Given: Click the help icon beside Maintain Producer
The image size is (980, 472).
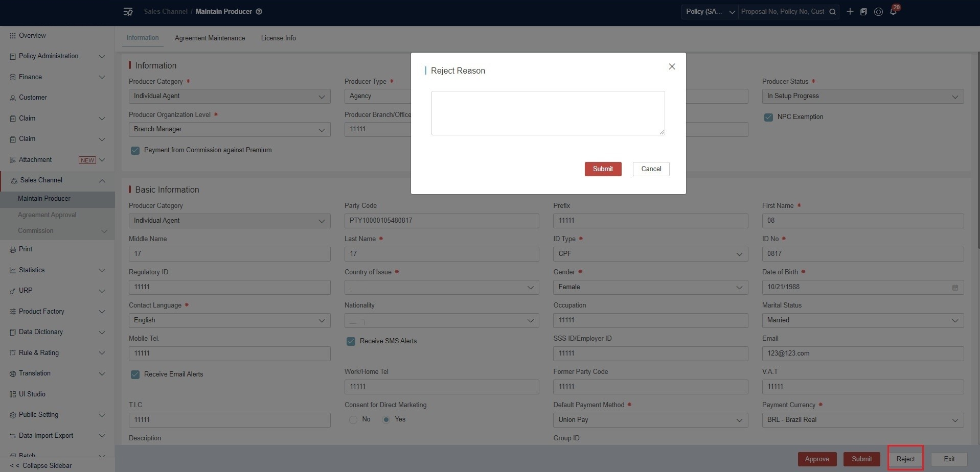Looking at the screenshot, I should click(x=259, y=11).
